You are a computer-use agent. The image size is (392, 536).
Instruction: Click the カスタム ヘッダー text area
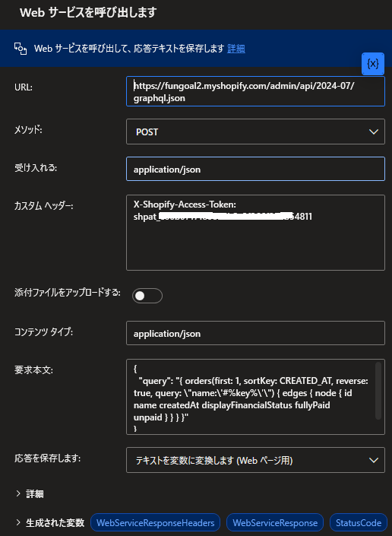(x=255, y=233)
